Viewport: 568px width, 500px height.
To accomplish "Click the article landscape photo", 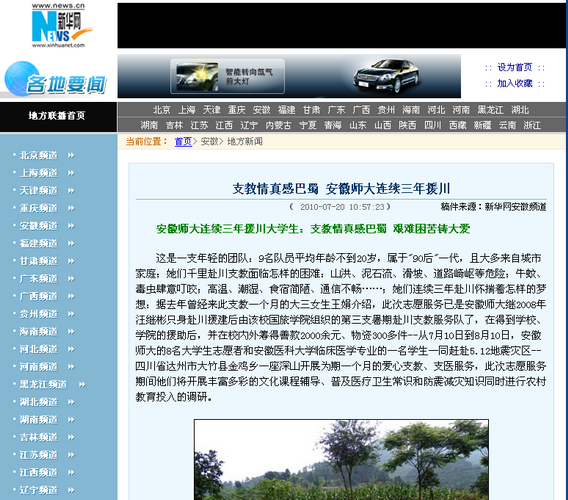I will click(x=341, y=459).
